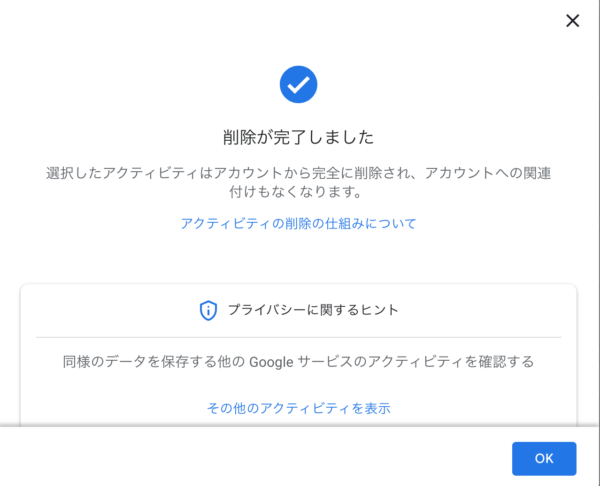This screenshot has height=486, width=600.
Task: Close the dialog with the X icon
Action: click(x=572, y=21)
